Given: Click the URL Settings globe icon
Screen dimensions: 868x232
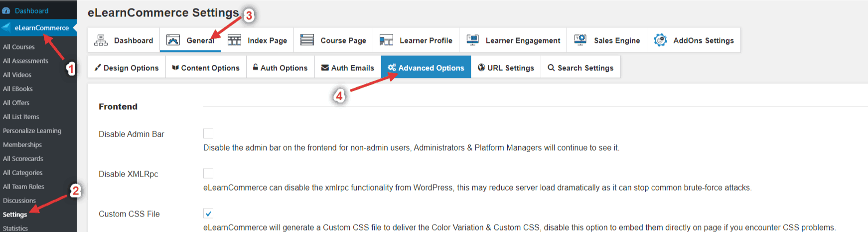Looking at the screenshot, I should [481, 67].
